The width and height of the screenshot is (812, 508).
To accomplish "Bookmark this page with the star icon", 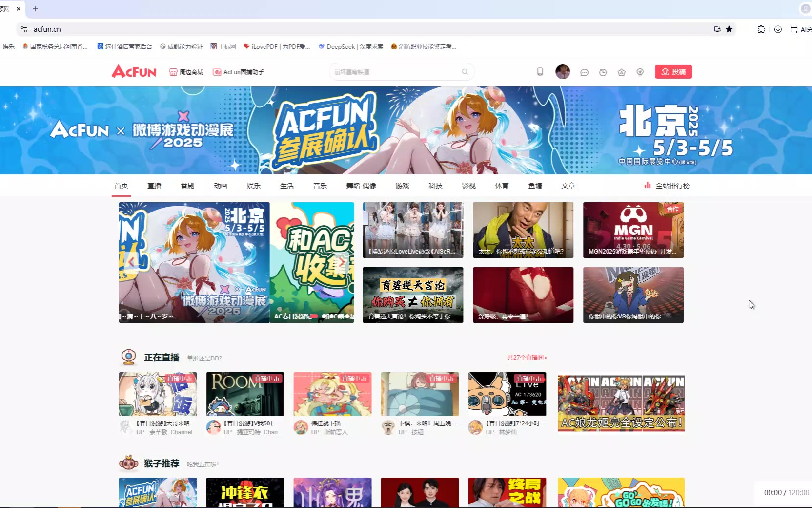I will 729,29.
